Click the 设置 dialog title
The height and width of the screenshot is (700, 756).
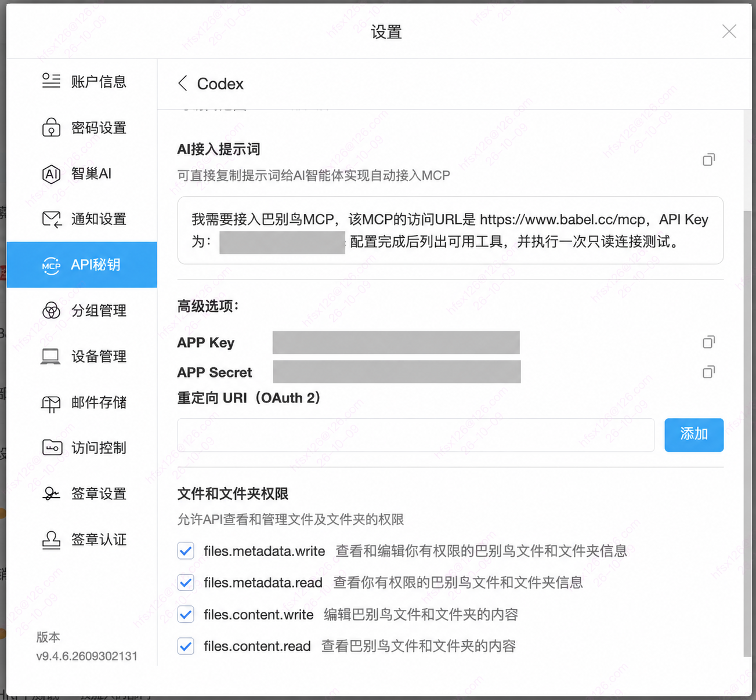coord(386,32)
